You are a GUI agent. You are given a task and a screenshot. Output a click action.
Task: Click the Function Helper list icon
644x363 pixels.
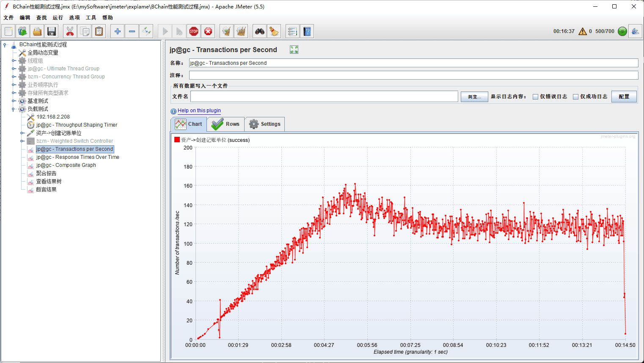tap(292, 31)
